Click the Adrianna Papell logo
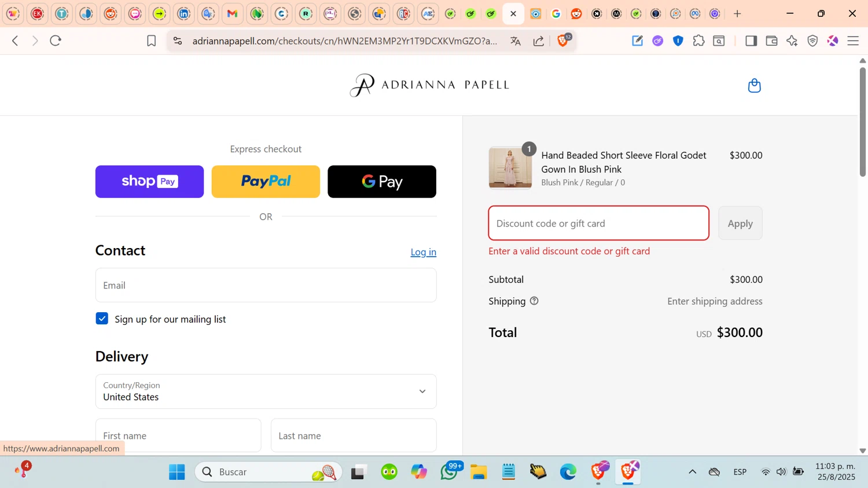Image resolution: width=868 pixels, height=488 pixels. (x=429, y=85)
